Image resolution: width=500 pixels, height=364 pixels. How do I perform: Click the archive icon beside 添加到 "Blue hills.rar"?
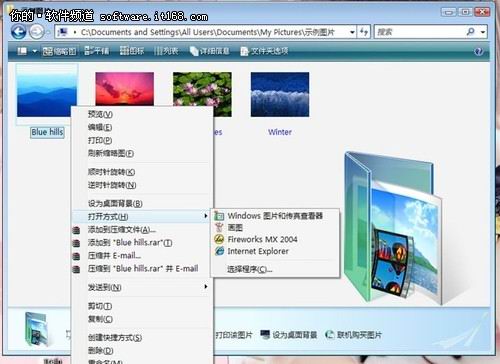(77, 243)
